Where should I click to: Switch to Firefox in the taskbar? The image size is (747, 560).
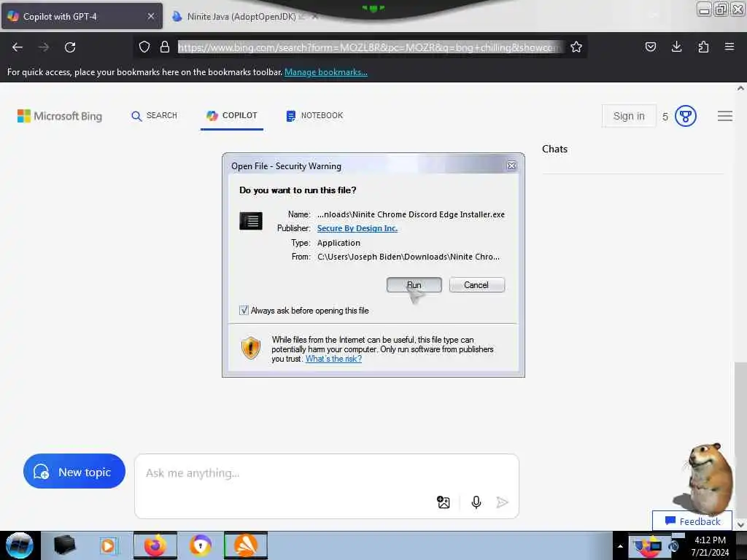[155, 545]
